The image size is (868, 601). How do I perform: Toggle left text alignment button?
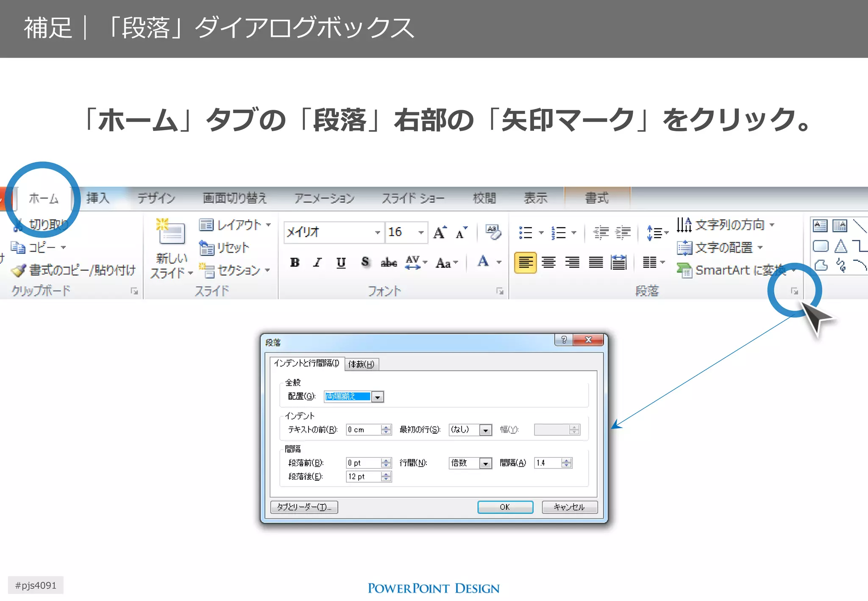click(525, 263)
